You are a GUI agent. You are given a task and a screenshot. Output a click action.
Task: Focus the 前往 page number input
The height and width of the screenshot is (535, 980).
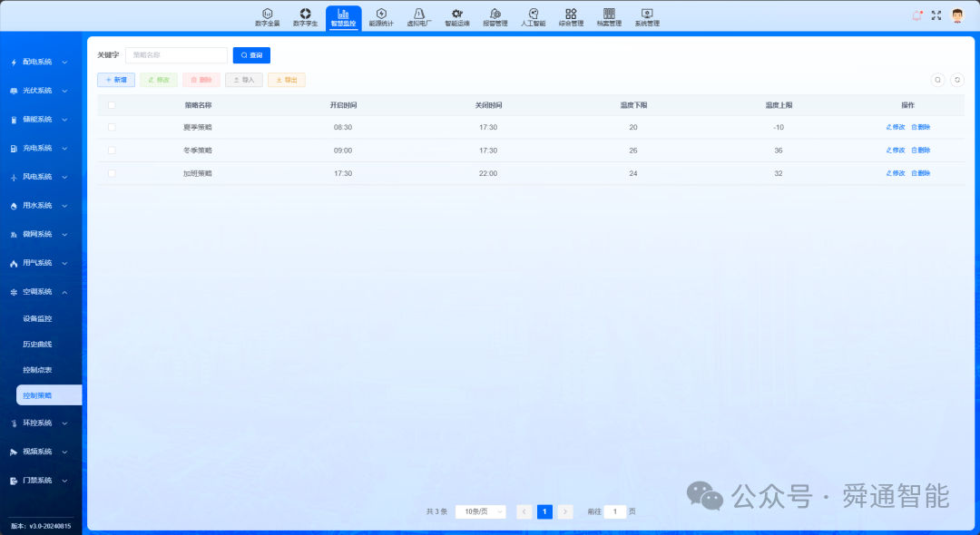point(615,512)
